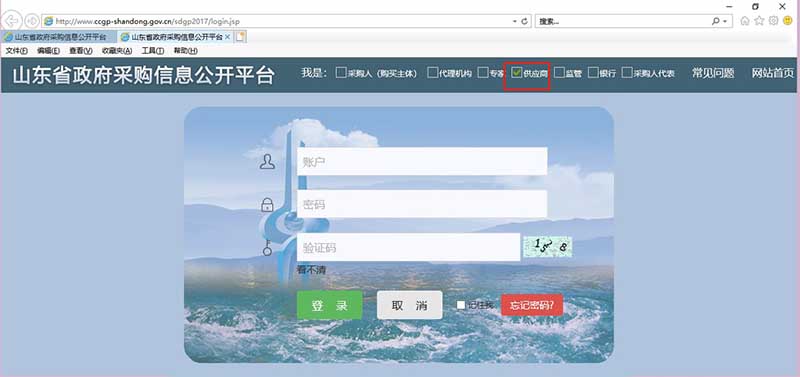Open the 帮助(H) menu

(x=185, y=51)
